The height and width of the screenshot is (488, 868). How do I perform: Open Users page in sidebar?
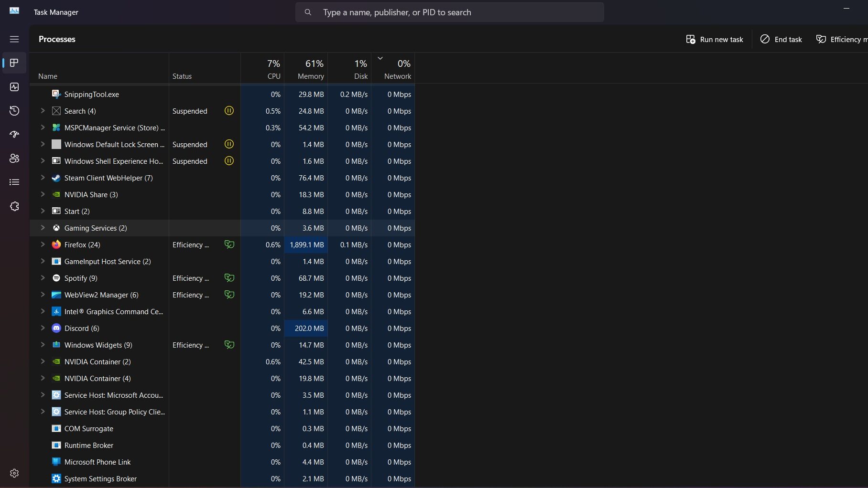click(14, 159)
